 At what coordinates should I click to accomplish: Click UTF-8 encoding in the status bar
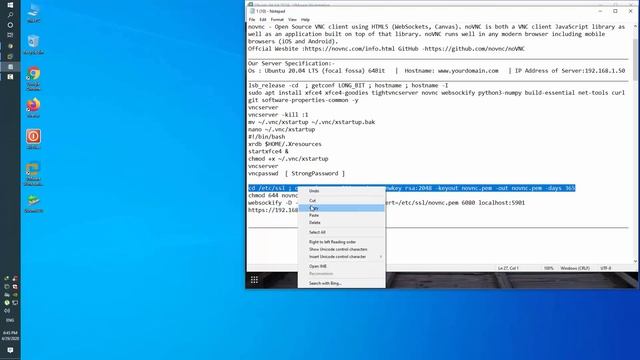606,268
